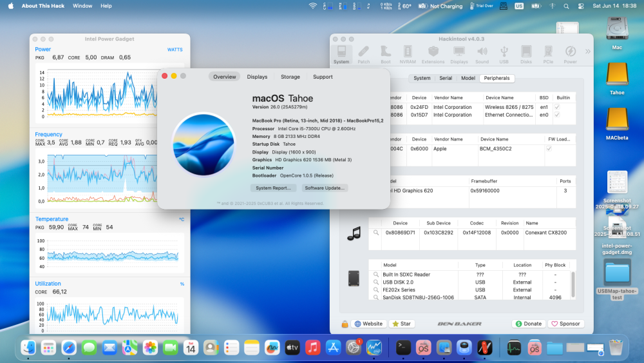Viewport: 644px width, 363px height.
Task: Open Spotlight search from the menu bar
Action: coord(566,6)
